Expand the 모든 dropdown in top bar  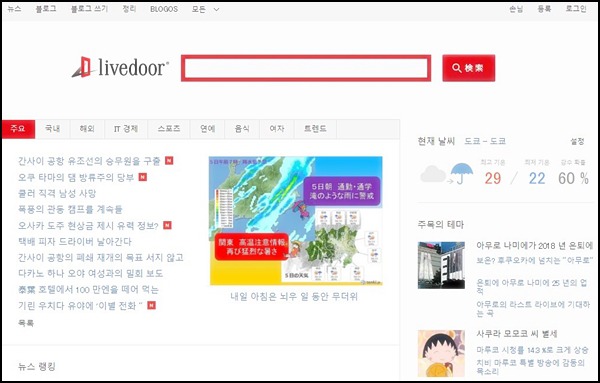click(205, 9)
